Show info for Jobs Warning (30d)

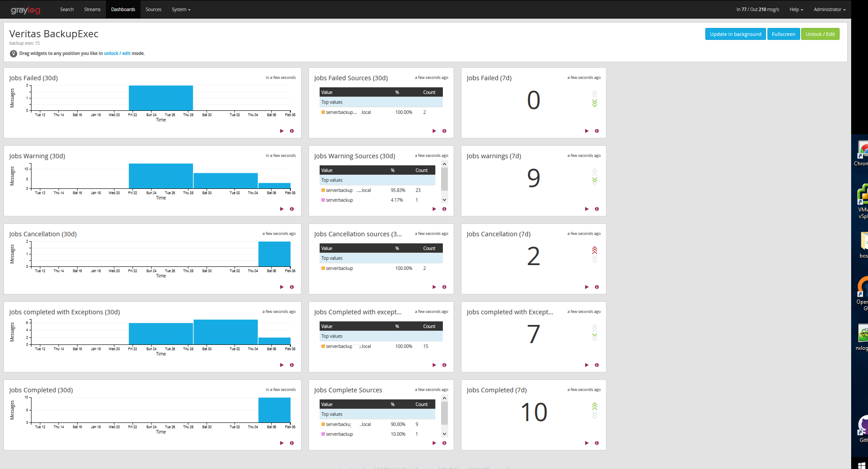click(x=292, y=209)
